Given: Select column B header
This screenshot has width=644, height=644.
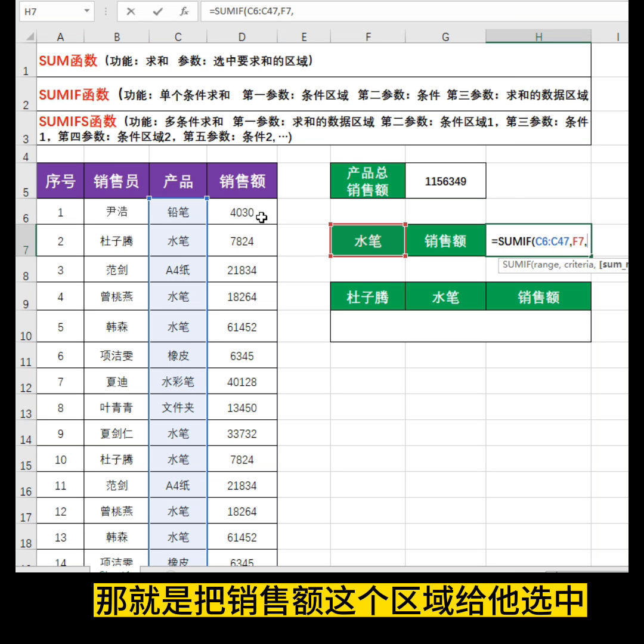Looking at the screenshot, I should (117, 36).
